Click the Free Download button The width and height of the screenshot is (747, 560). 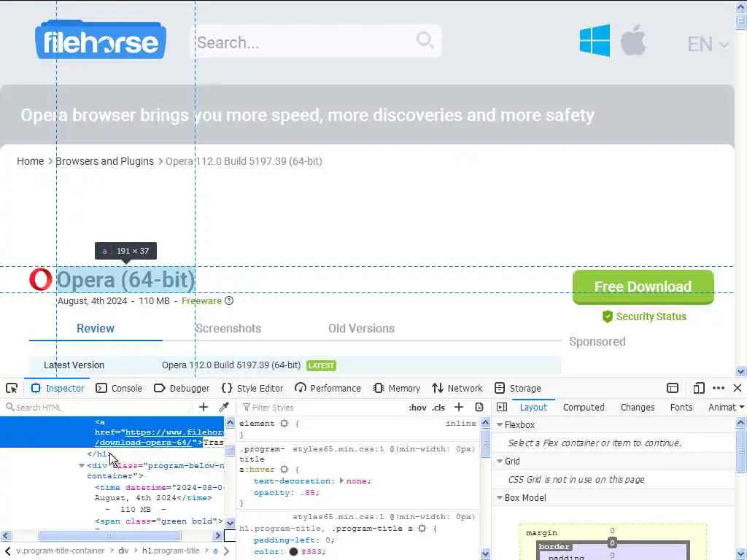pos(643,287)
